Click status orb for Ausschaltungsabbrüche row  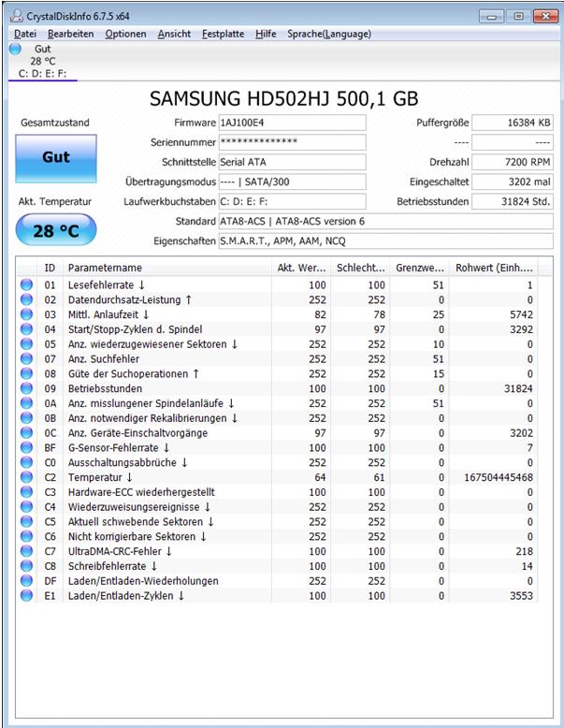(x=26, y=462)
